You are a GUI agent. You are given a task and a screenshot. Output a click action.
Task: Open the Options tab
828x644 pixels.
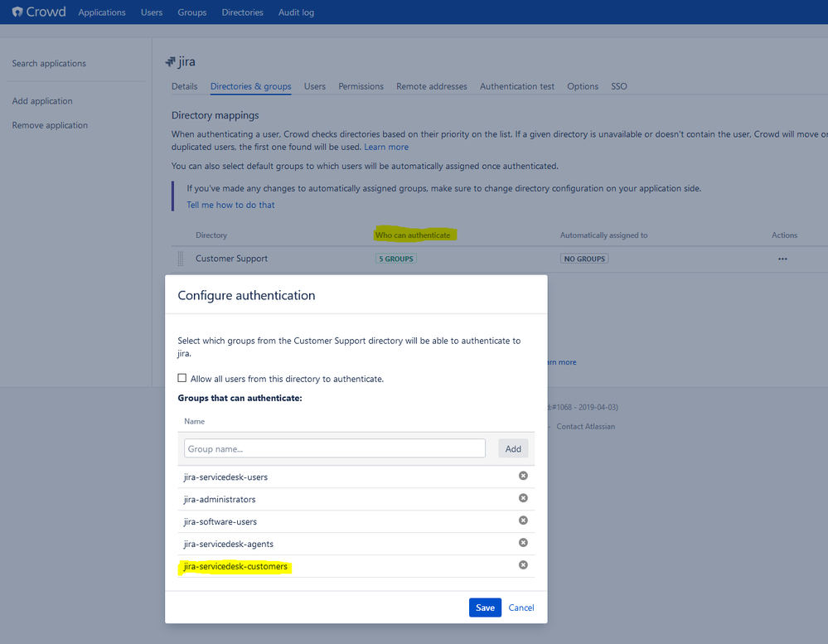pyautogui.click(x=583, y=86)
